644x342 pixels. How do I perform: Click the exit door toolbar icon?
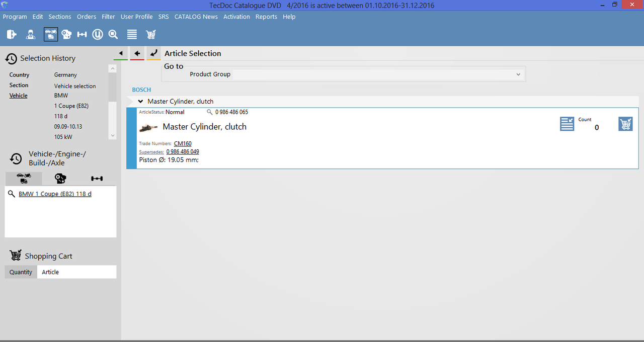coord(12,34)
